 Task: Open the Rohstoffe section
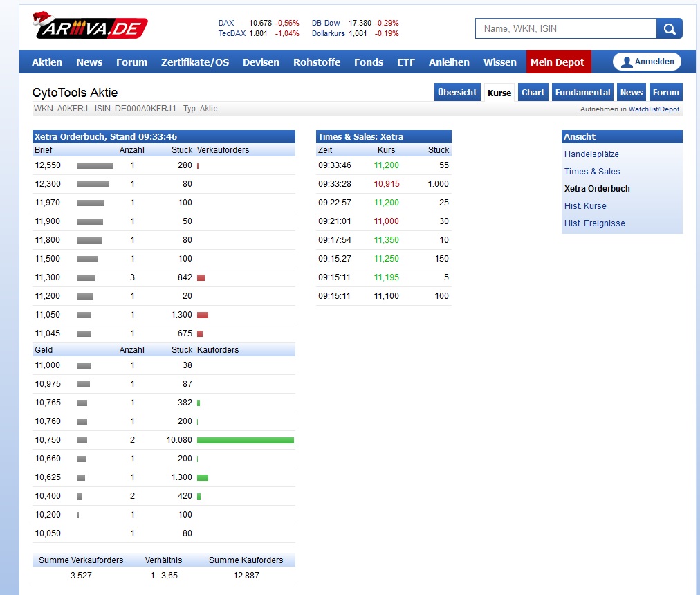click(x=317, y=62)
